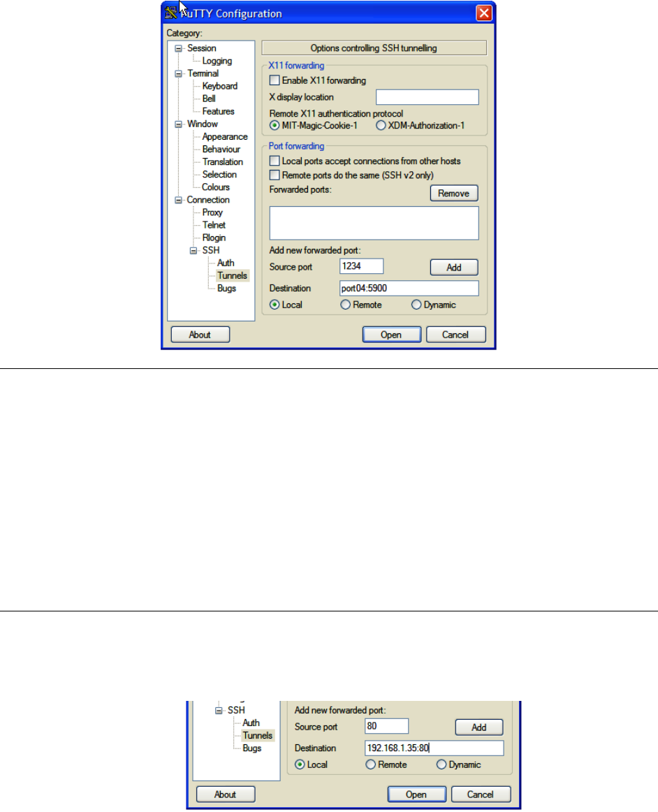Click Cancel in lower dialog
This screenshot has width=658, height=812.
[x=481, y=795]
